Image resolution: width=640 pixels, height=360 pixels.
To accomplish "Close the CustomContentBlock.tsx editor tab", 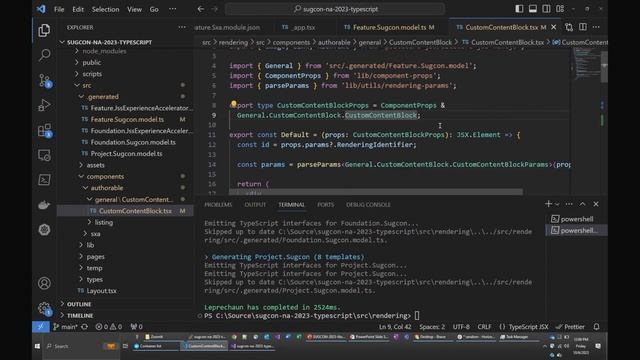I will [x=553, y=27].
